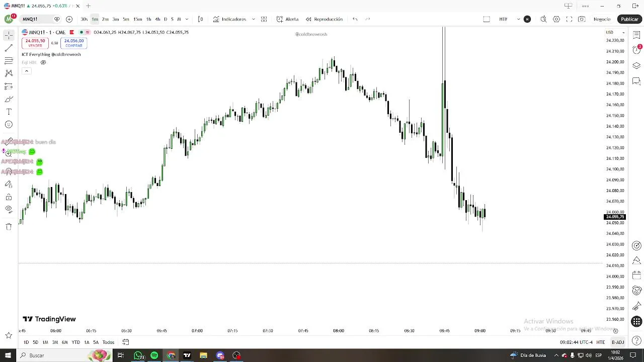This screenshot has height=362, width=644.
Task: Add symbol to compare with plus icon
Action: 69,19
